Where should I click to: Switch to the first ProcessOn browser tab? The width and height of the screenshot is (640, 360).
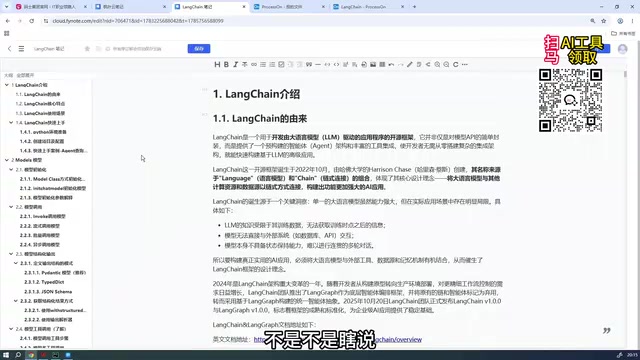point(289,7)
